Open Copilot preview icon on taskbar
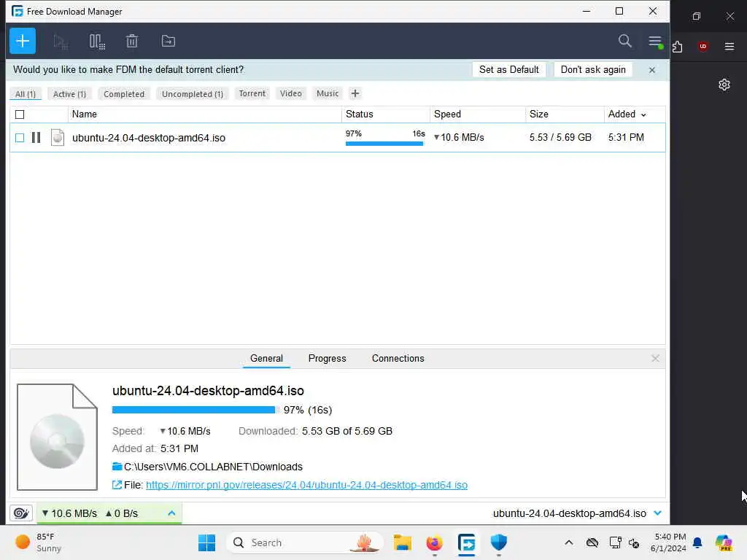The image size is (747, 560). point(724,542)
